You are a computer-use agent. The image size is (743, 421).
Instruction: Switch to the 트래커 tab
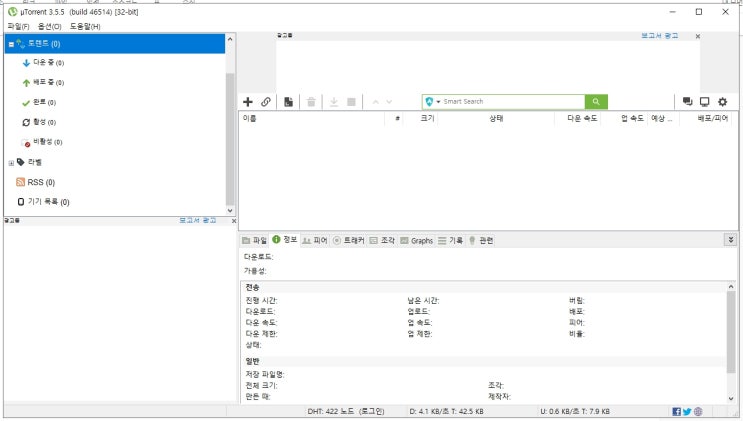coord(348,240)
